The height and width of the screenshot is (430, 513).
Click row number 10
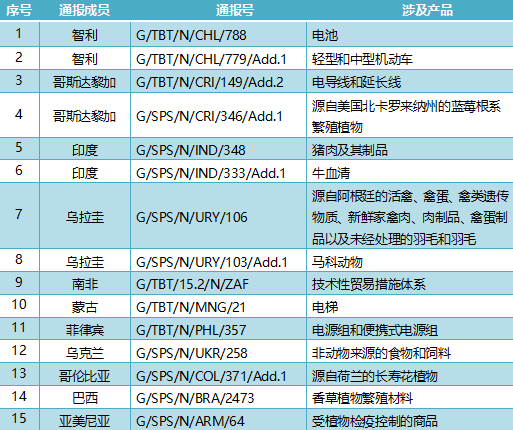pos(19,305)
